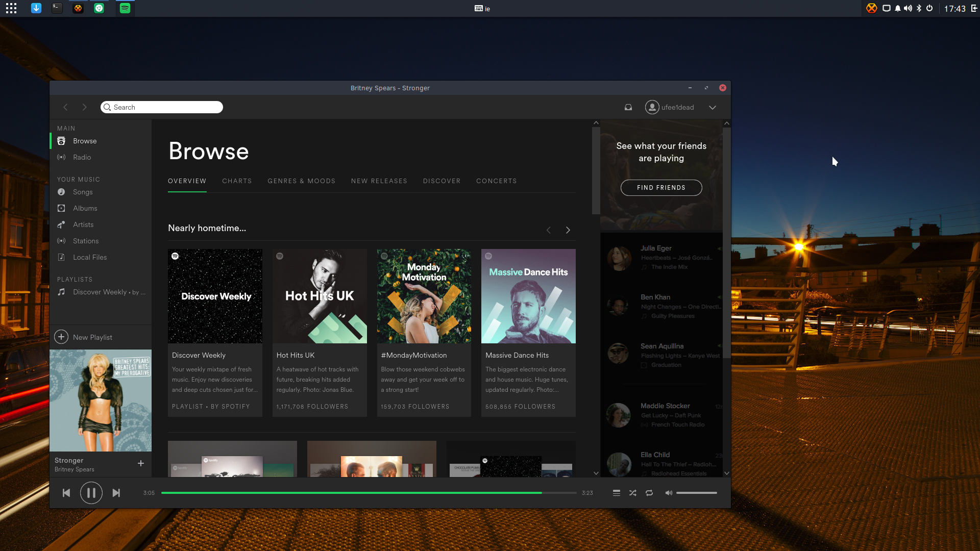This screenshot has width=980, height=551.
Task: Open the blue download app in panel
Action: coord(36,8)
